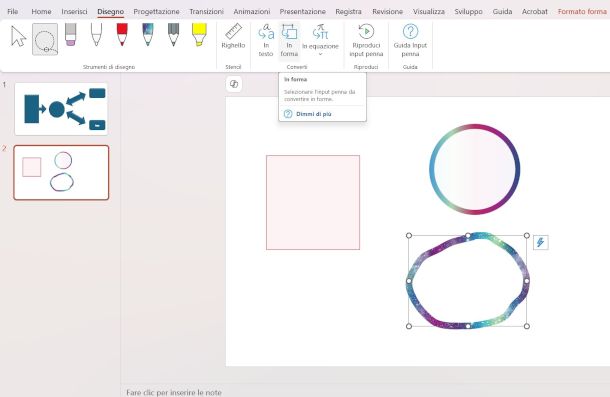
Task: Pick the yellow highlighter
Action: point(199,35)
